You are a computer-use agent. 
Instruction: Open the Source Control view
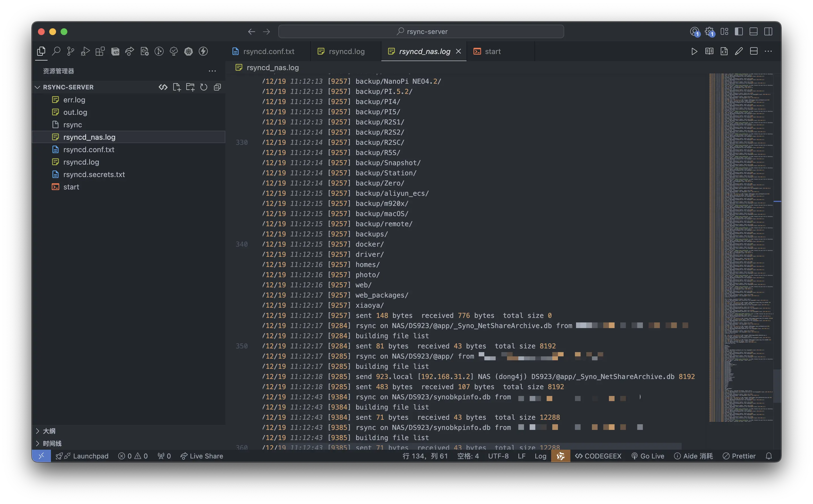click(x=70, y=51)
